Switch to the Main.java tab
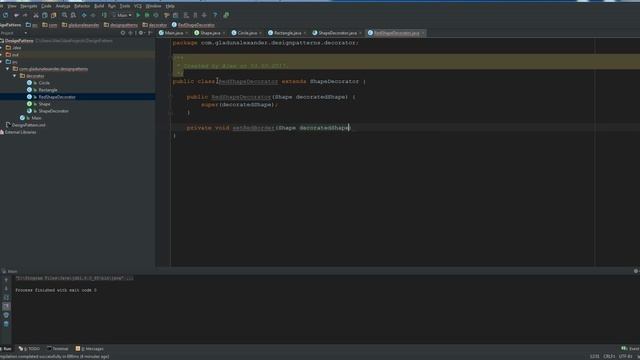This screenshot has height=360, width=640. 173,33
